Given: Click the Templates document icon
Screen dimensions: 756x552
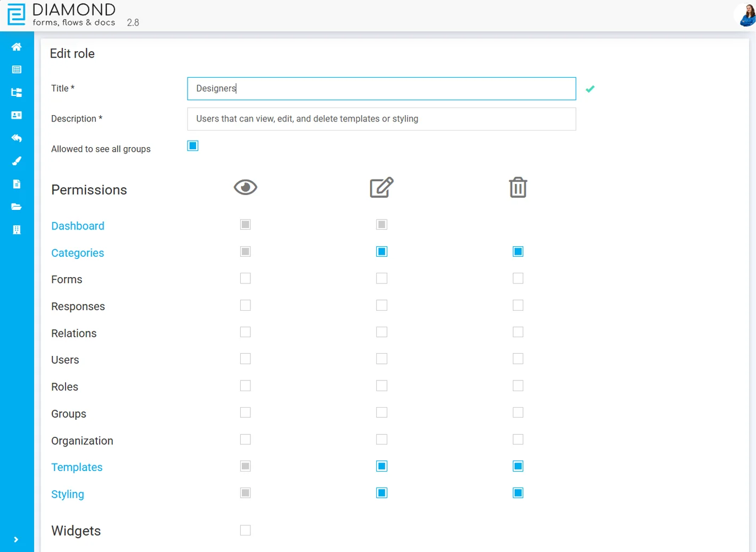Looking at the screenshot, I should click(x=17, y=184).
